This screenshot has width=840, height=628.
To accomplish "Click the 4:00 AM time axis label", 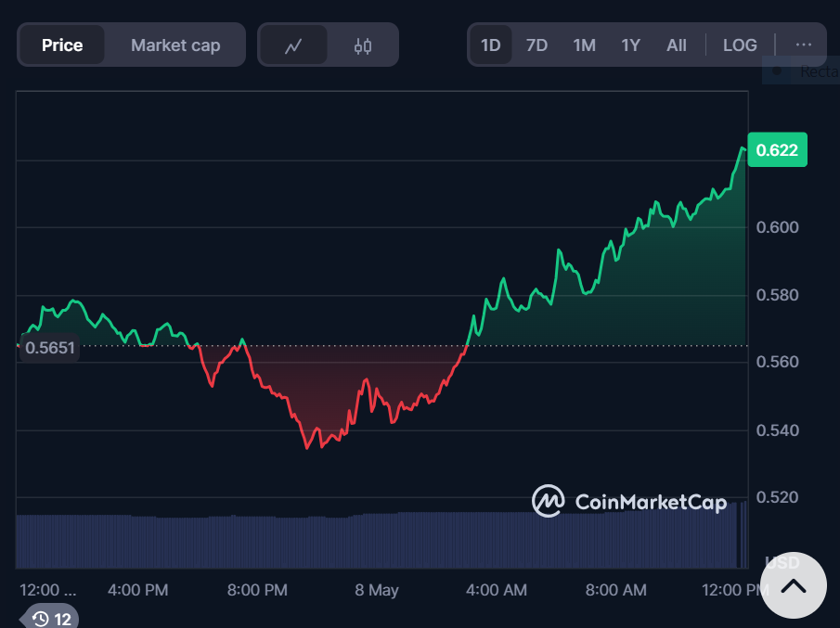I will point(496,590).
